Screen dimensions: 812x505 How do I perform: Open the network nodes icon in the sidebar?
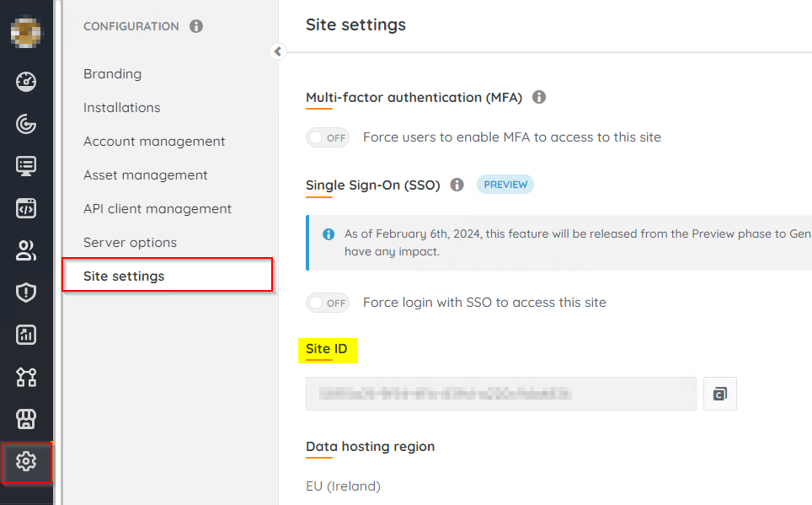tap(25, 377)
